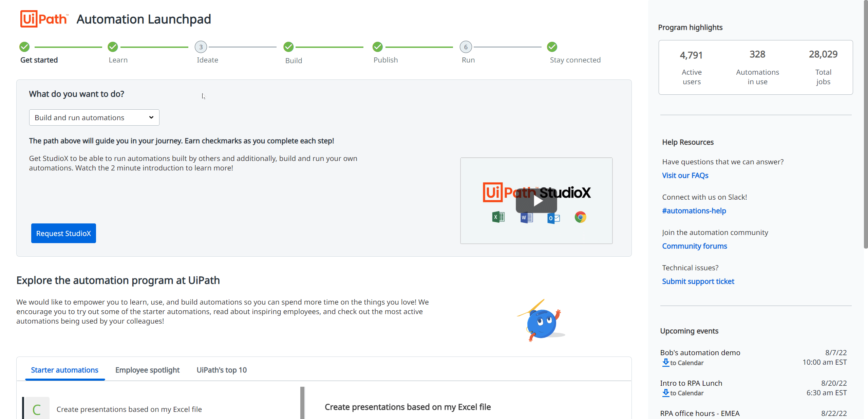Image resolution: width=868 pixels, height=419 pixels.
Task: Open the Visit our FAQs link
Action: pos(685,175)
